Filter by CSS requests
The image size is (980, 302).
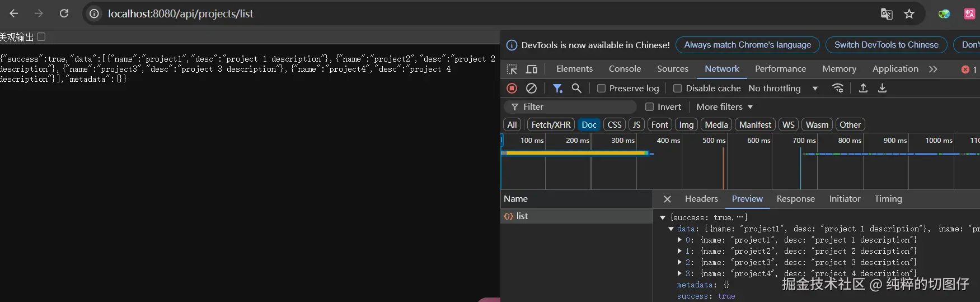coord(615,125)
